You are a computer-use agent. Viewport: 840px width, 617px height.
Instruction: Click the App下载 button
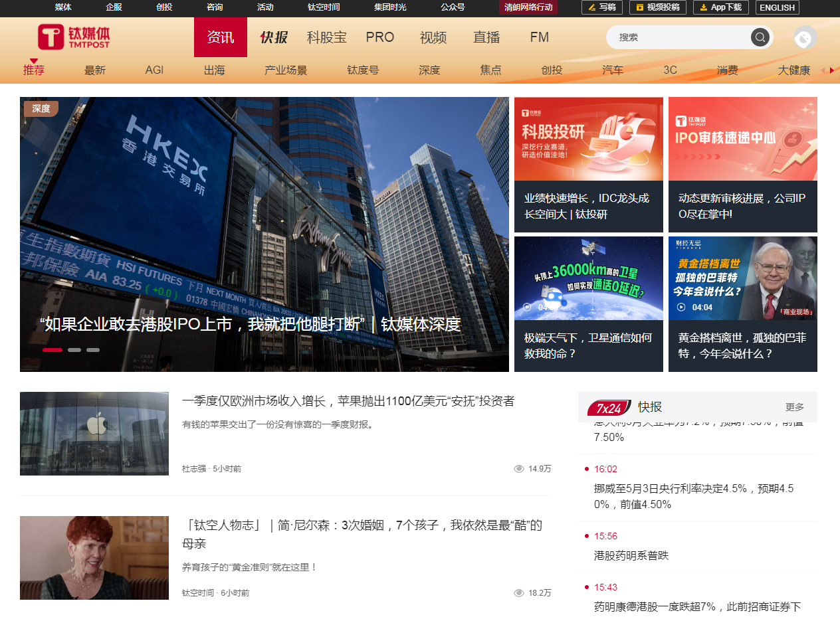point(721,7)
